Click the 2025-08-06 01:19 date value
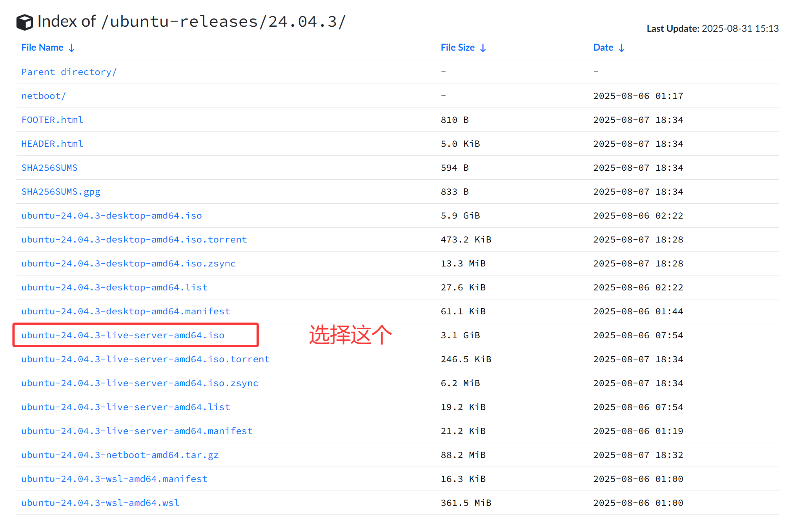812x518 pixels. click(638, 431)
